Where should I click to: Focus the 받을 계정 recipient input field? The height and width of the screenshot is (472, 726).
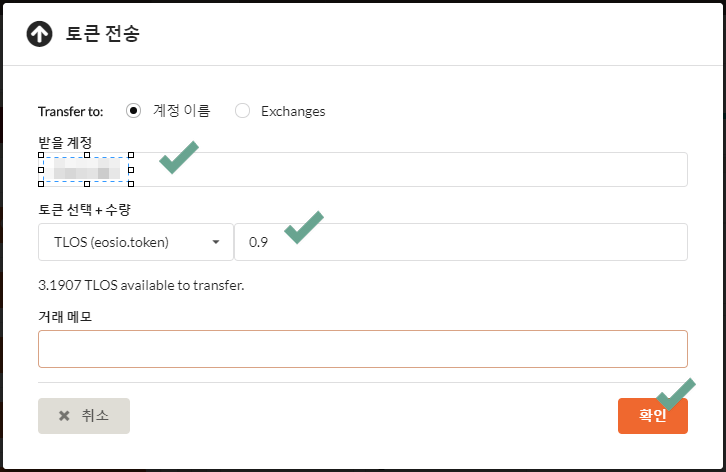click(410, 170)
